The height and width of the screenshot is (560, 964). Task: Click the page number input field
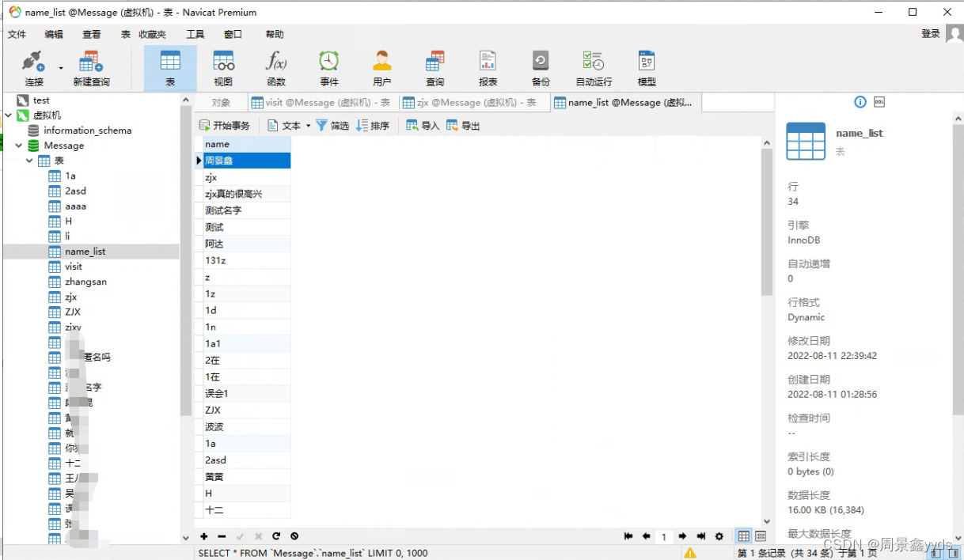point(664,537)
